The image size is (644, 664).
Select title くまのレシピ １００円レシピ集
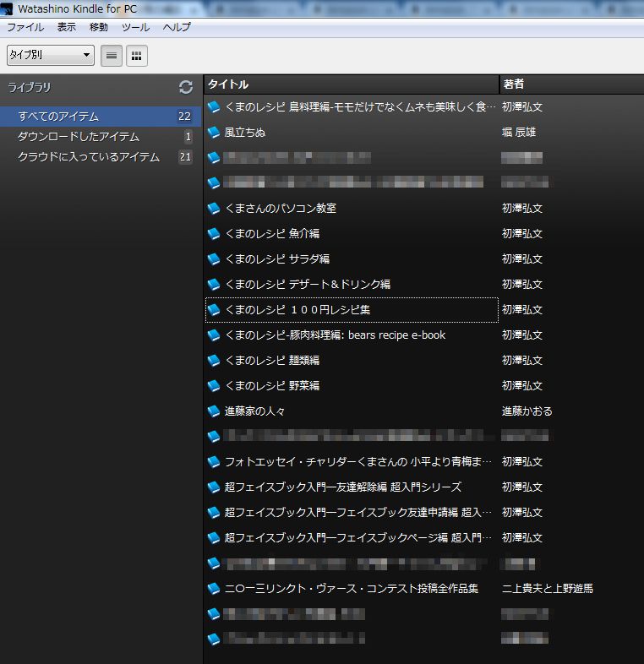click(297, 309)
